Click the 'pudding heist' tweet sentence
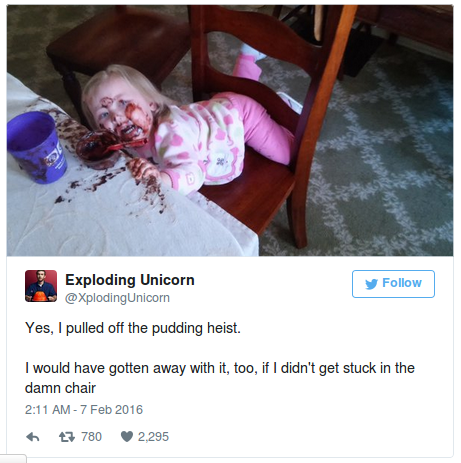 pyautogui.click(x=133, y=328)
